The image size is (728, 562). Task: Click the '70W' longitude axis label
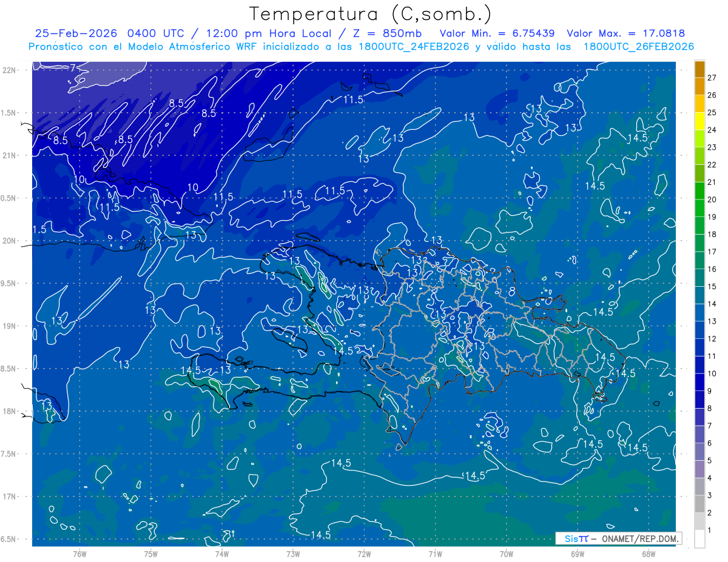click(x=507, y=554)
